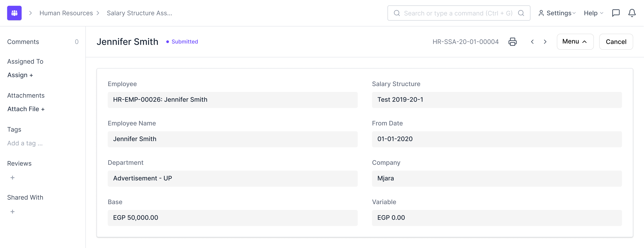This screenshot has width=644, height=248.
Task: Add a review with plus icon
Action: [x=13, y=177]
